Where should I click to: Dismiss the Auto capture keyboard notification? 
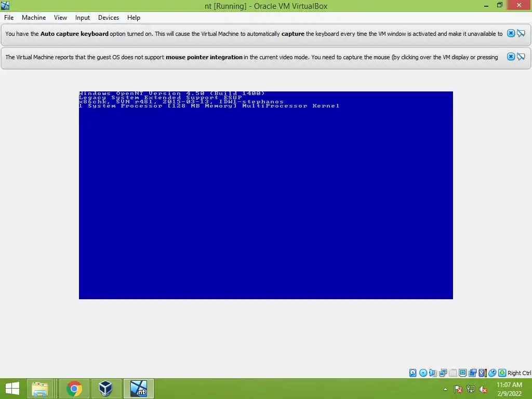pos(511,33)
